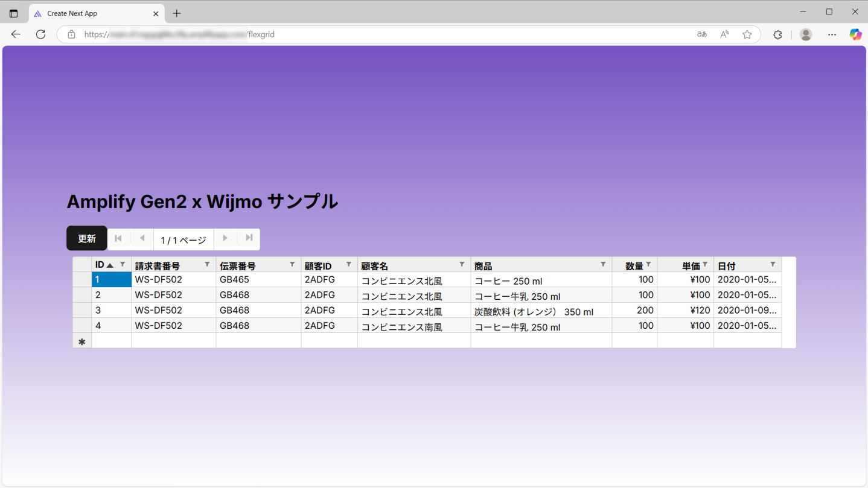Select コーヒー 250 ml cell
Viewport: 868px width, 488px height.
(541, 280)
